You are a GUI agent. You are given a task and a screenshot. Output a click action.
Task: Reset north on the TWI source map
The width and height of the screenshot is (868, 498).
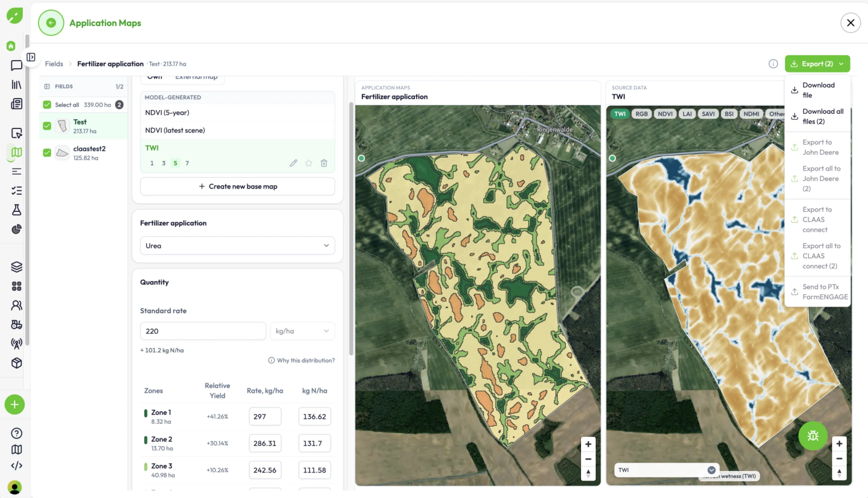839,473
